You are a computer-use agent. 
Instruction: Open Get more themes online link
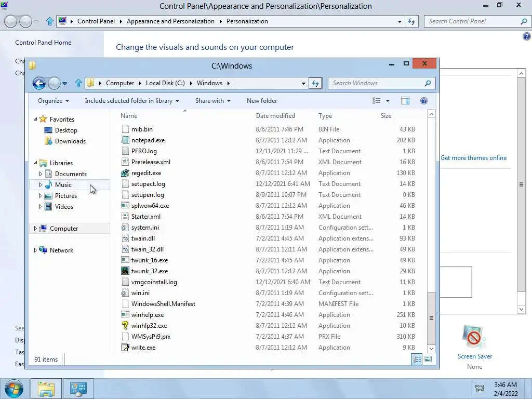[x=474, y=158]
